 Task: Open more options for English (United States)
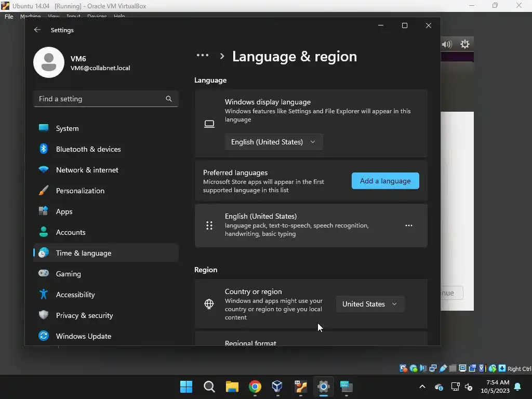pyautogui.click(x=409, y=225)
